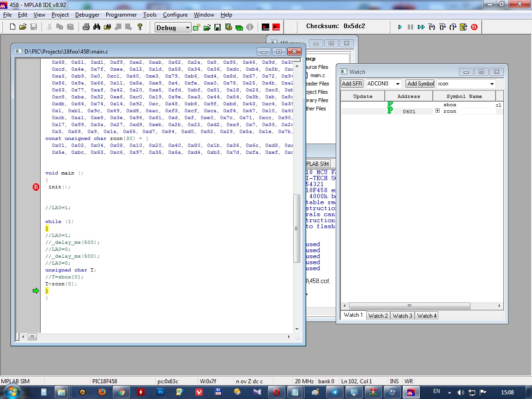This screenshot has height=399, width=532.
Task: Click the main.c editor vertical scrollbar thumb
Action: click(x=296, y=228)
